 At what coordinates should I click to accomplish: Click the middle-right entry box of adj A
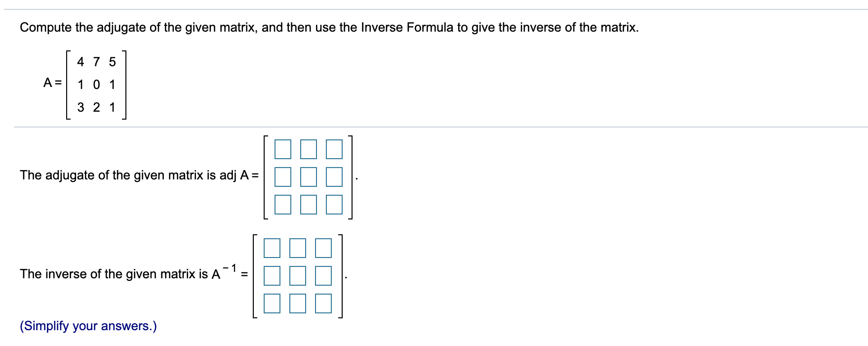tap(333, 177)
